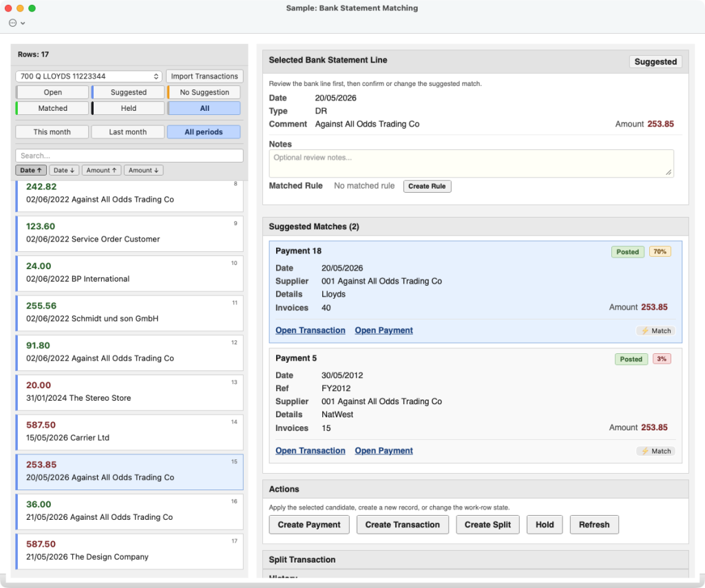Filter by Open status
705x588 pixels.
tap(52, 92)
